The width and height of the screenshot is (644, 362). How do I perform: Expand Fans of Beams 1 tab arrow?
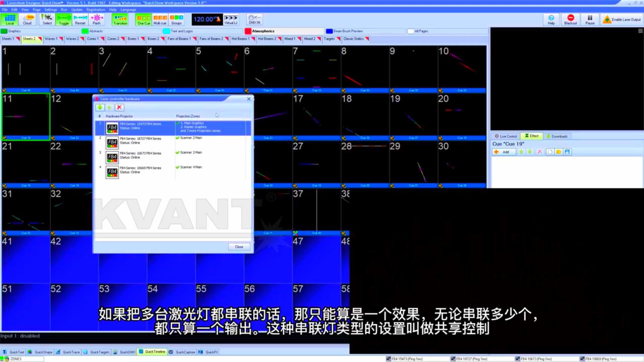point(194,39)
